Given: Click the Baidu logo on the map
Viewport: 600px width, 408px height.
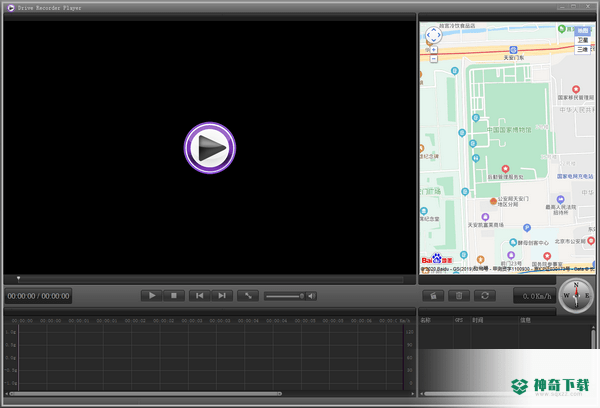Looking at the screenshot, I should [x=437, y=259].
